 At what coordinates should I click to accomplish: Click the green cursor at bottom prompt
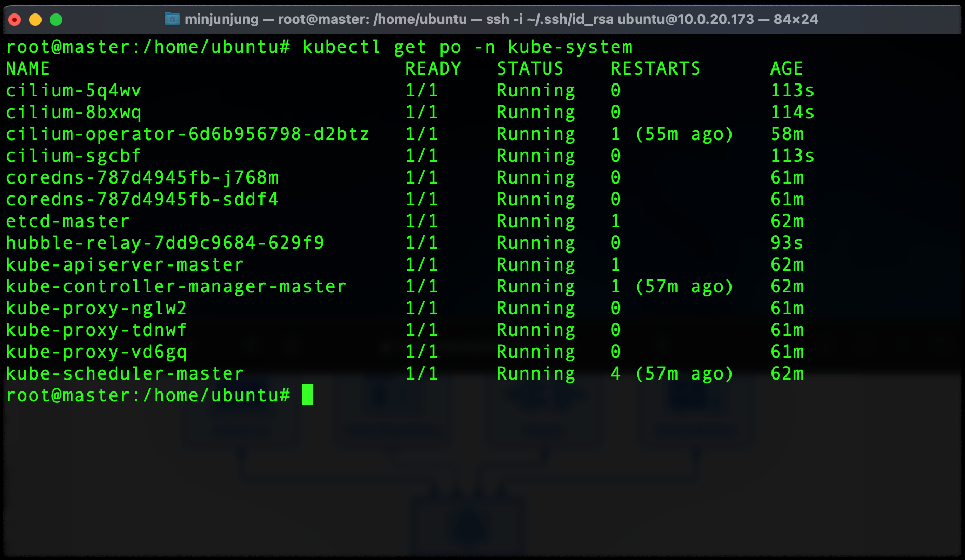click(x=308, y=395)
